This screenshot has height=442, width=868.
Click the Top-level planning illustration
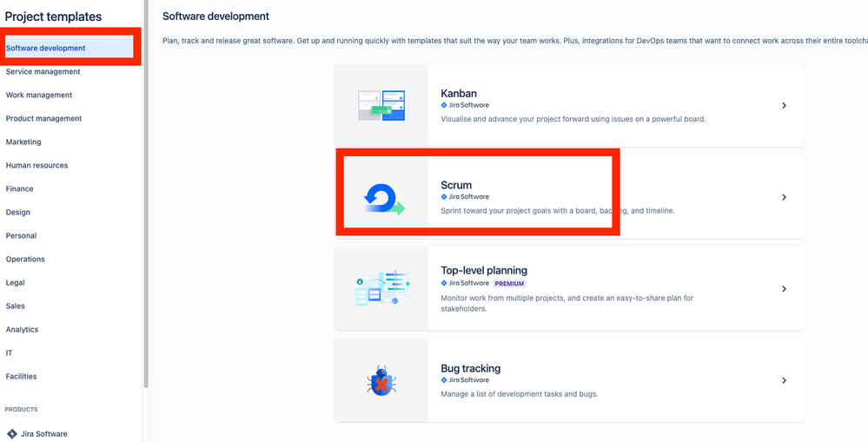382,288
